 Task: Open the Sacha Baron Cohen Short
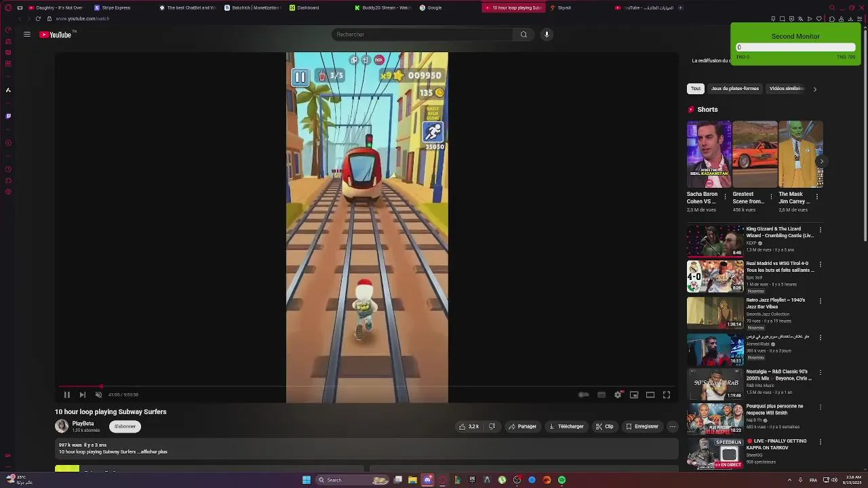pos(709,154)
